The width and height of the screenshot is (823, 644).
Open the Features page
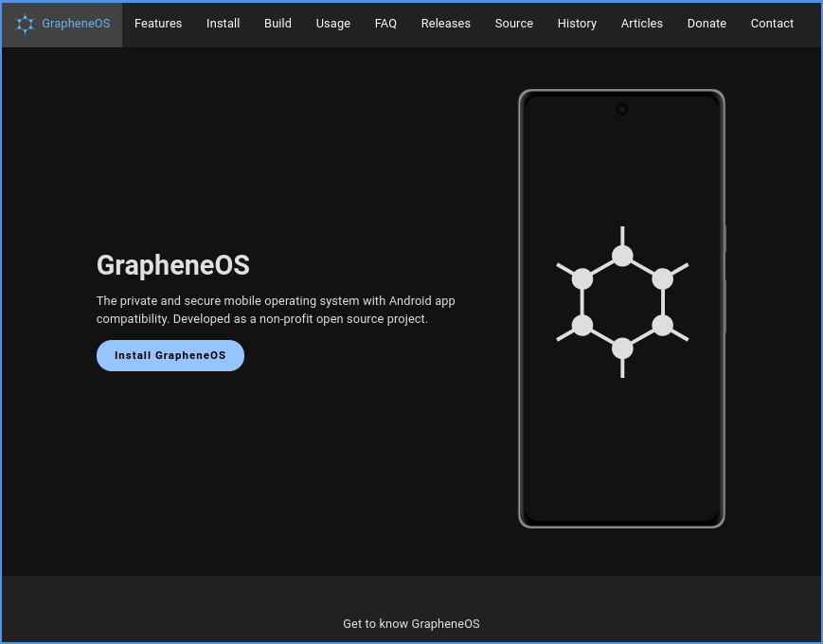(x=158, y=24)
